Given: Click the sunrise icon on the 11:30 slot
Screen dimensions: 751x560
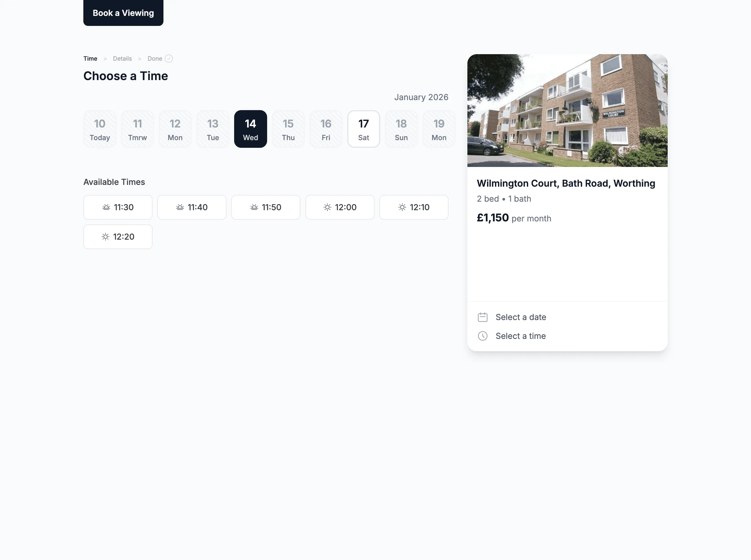Looking at the screenshot, I should tap(106, 207).
